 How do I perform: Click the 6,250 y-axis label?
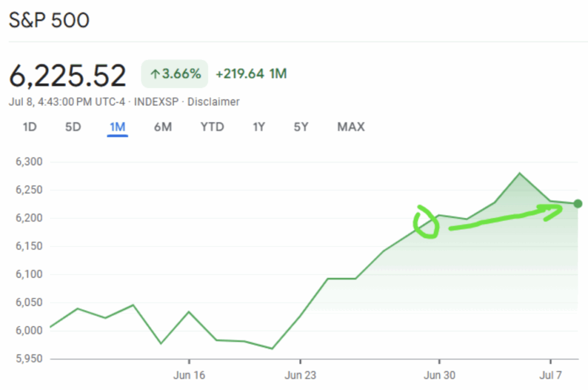(x=29, y=190)
